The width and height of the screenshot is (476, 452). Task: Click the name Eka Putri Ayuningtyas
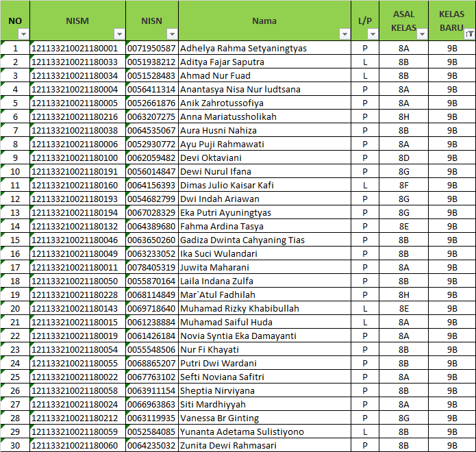pyautogui.click(x=225, y=212)
